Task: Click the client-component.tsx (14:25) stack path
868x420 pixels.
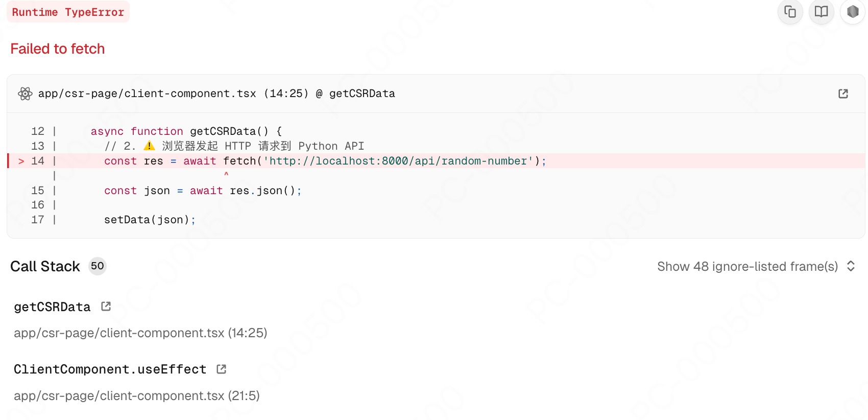Action: (140, 333)
